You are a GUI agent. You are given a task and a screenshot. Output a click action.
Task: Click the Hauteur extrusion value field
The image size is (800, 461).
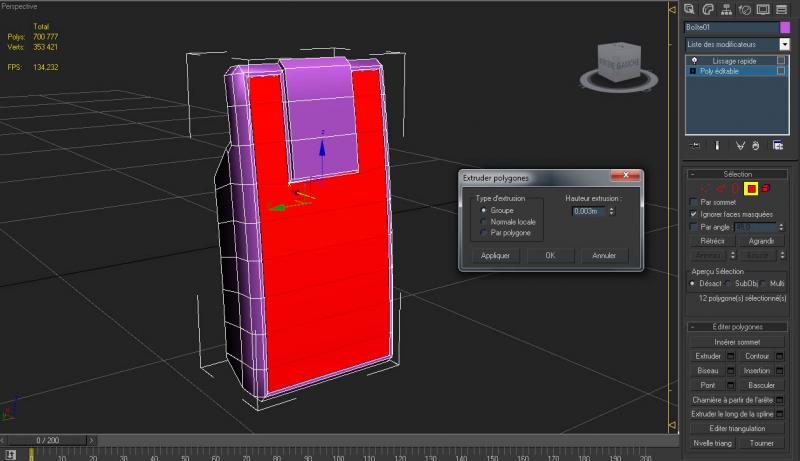[x=589, y=211]
